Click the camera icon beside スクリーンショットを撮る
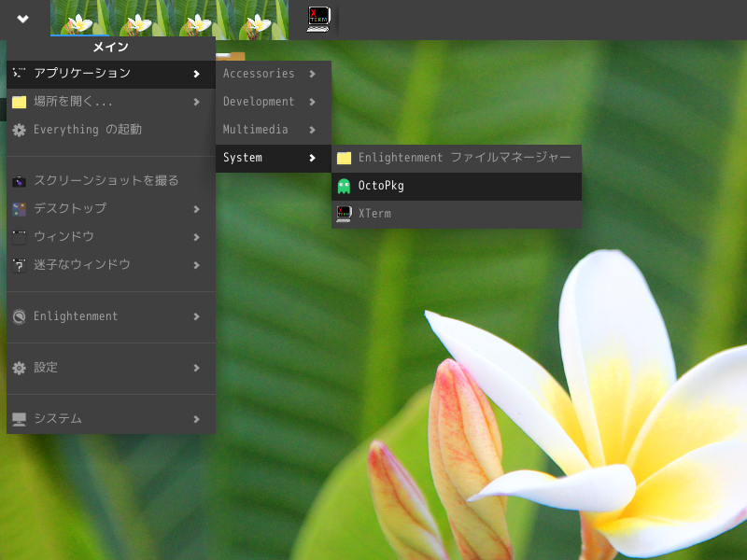 (19, 181)
